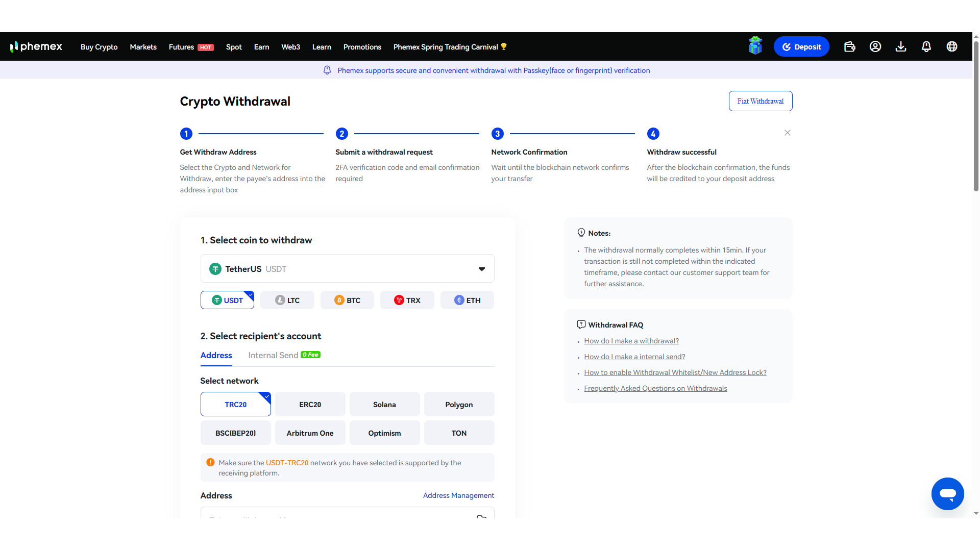Select the ETH coin chip
The height and width of the screenshot is (551, 980).
coord(467,300)
